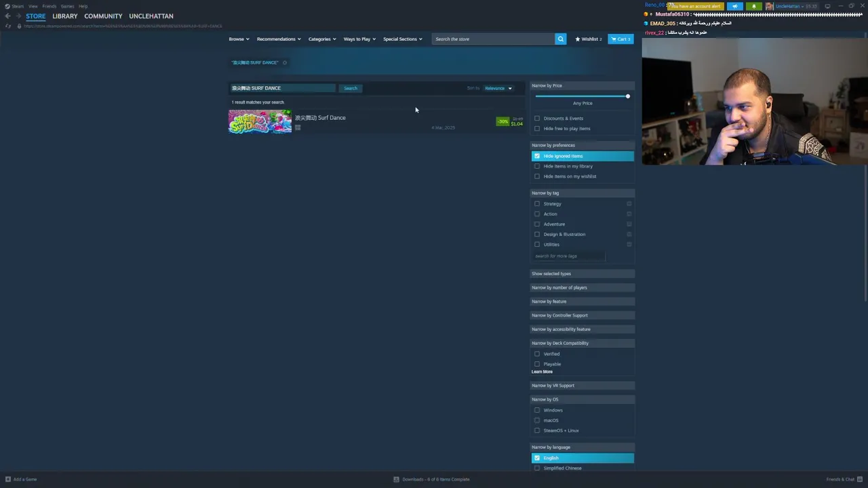Image resolution: width=868 pixels, height=488 pixels.
Task: Switch to Big Picture display icon
Action: pos(827,6)
